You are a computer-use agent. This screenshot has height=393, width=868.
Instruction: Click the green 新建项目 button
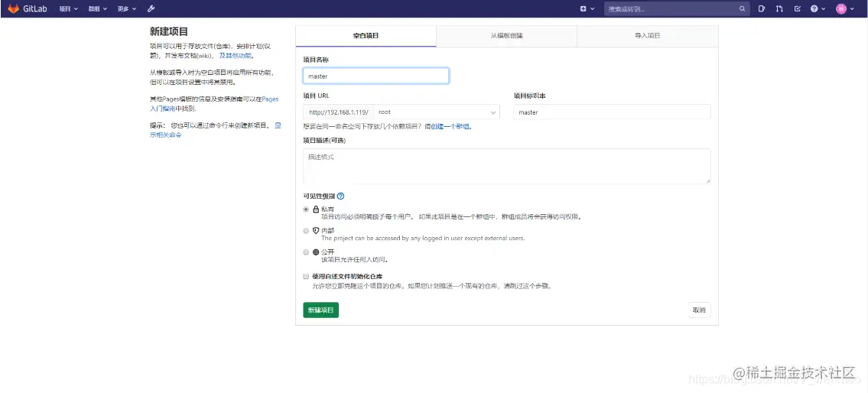pos(321,310)
